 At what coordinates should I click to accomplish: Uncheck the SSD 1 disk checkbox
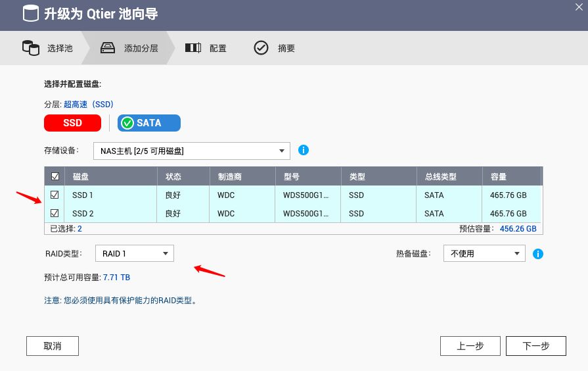pyautogui.click(x=55, y=195)
